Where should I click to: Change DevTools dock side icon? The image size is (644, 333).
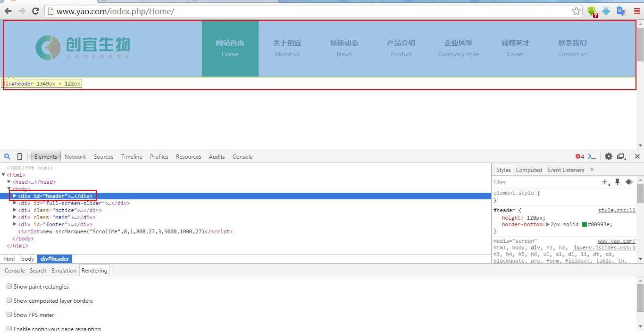621,156
